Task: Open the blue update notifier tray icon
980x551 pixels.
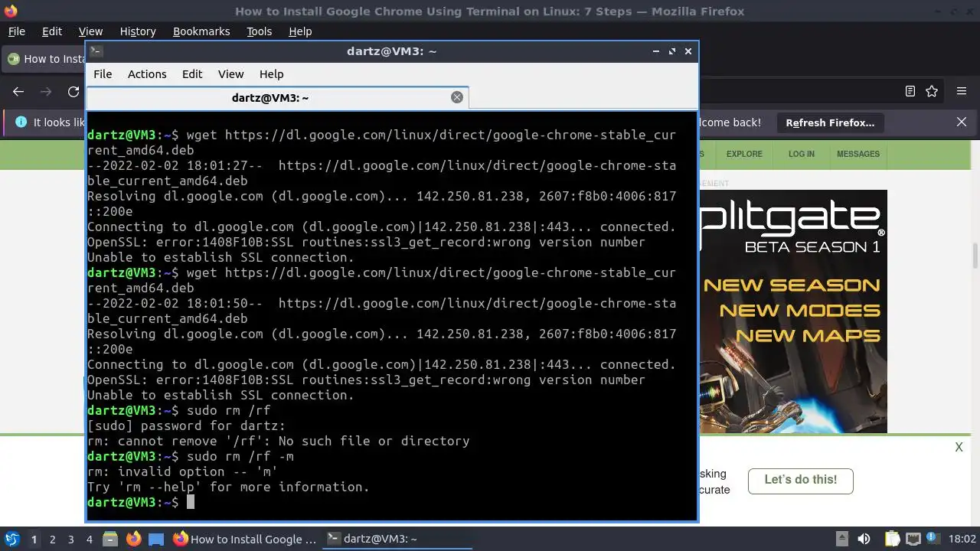Action: (x=933, y=539)
